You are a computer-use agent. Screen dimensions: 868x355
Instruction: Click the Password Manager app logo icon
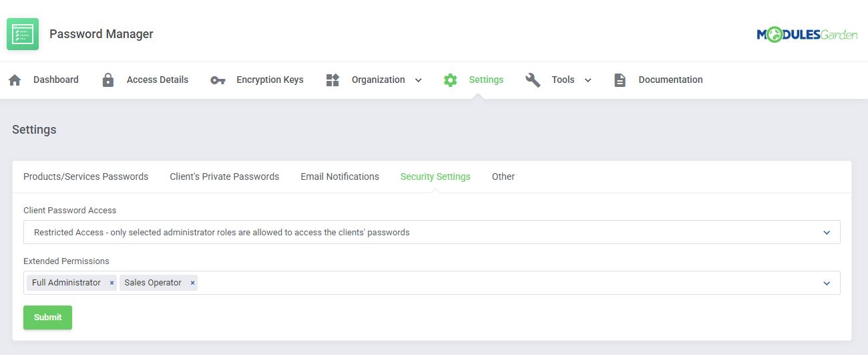(23, 34)
